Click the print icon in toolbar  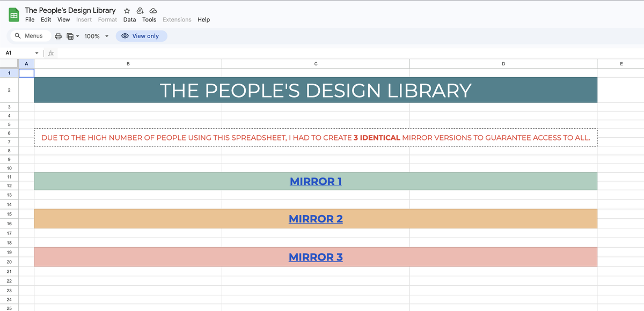tap(58, 36)
